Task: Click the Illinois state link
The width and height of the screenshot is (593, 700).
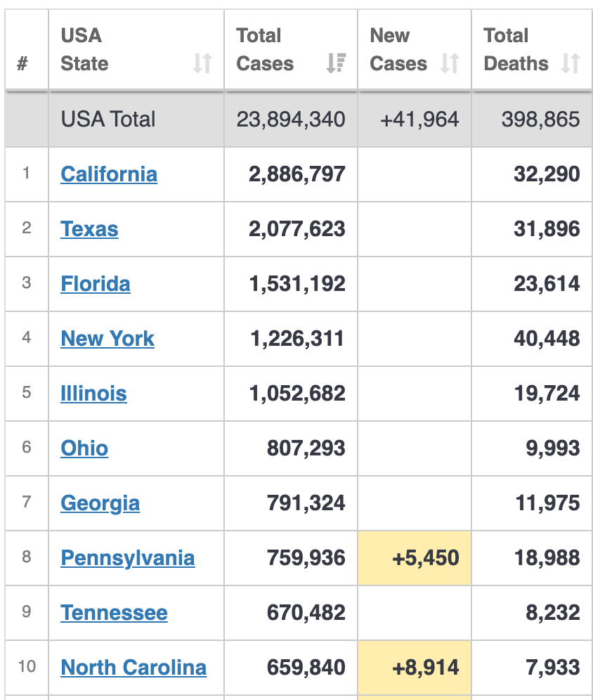Action: pos(93,394)
